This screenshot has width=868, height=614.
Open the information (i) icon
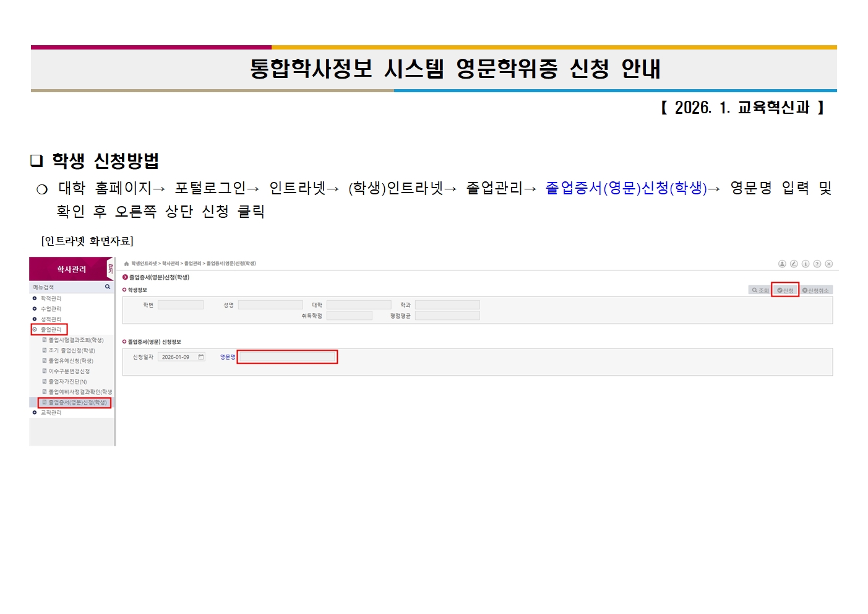806,264
